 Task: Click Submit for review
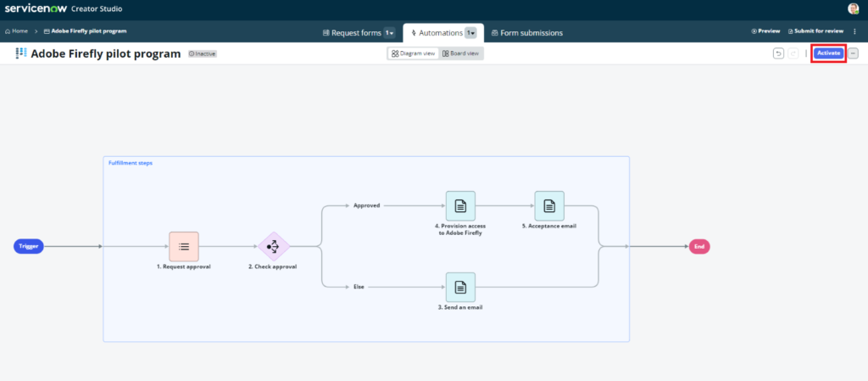(815, 31)
